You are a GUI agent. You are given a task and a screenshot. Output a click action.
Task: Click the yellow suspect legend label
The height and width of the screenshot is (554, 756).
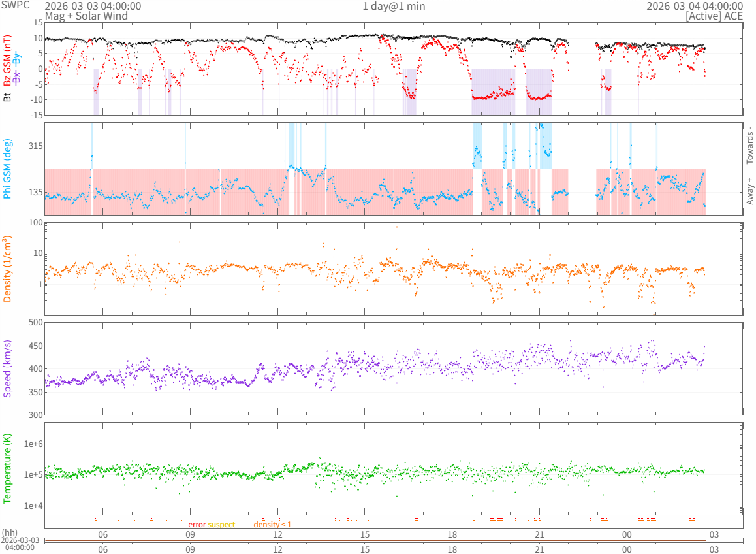coord(221,525)
